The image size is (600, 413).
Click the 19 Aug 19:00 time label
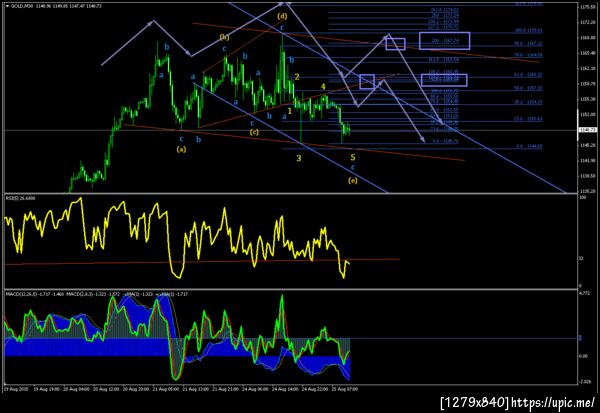click(x=46, y=389)
